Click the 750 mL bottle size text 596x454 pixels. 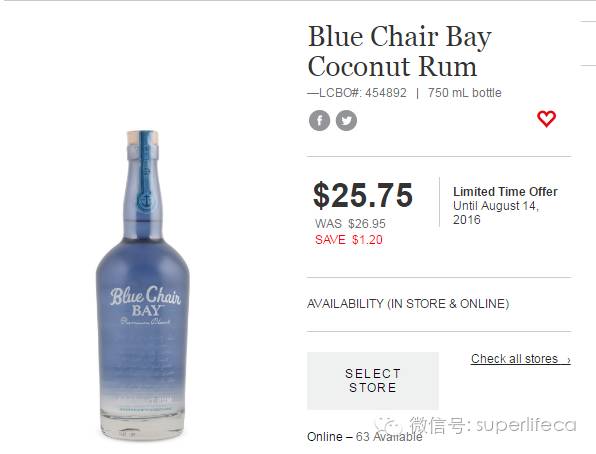pyautogui.click(x=464, y=93)
